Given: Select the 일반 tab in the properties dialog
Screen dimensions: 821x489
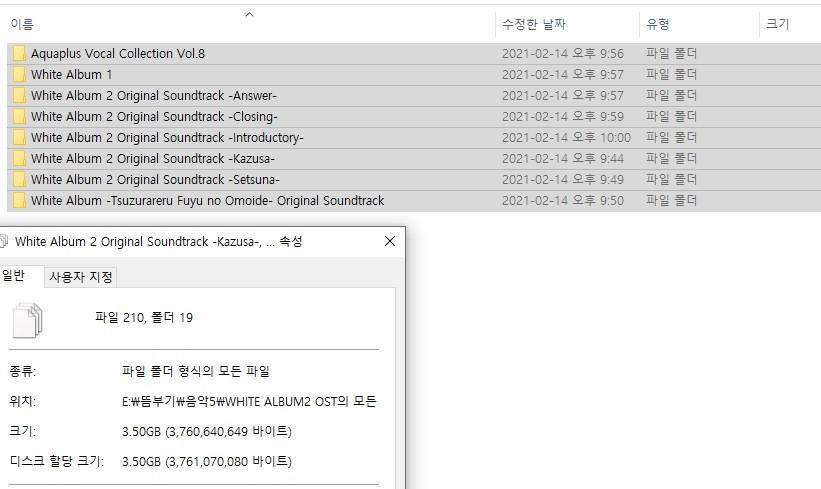Looking at the screenshot, I should pyautogui.click(x=14, y=275).
